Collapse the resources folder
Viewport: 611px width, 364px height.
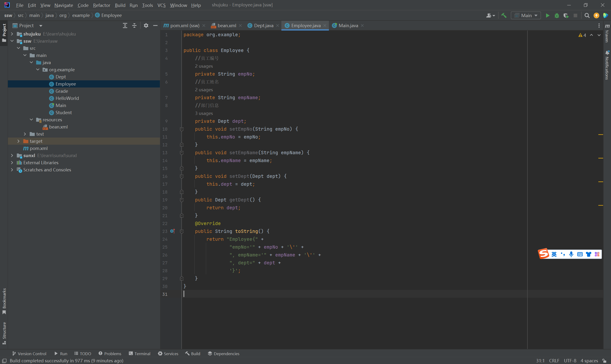(32, 120)
